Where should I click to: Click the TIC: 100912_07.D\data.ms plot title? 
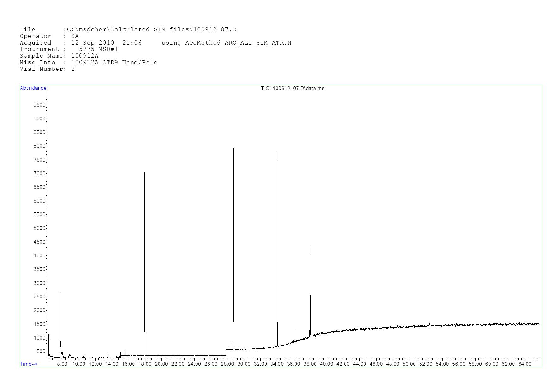click(292, 89)
